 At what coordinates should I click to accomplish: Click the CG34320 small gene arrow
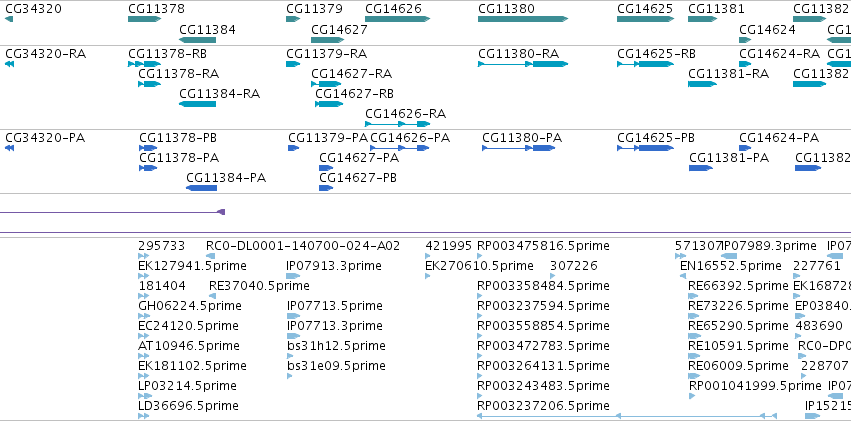9,19
